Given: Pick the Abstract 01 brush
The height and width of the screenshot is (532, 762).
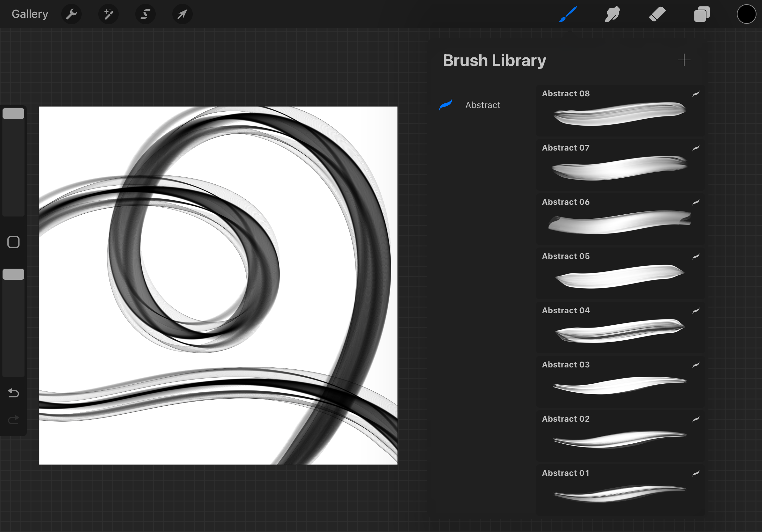Looking at the screenshot, I should pyautogui.click(x=620, y=490).
